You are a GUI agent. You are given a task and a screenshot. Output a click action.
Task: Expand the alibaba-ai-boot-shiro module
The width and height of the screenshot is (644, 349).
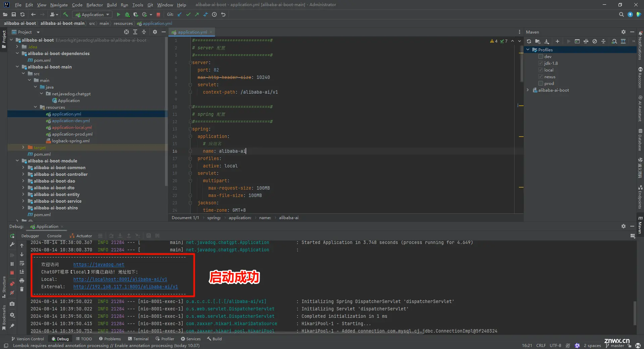[23, 208]
